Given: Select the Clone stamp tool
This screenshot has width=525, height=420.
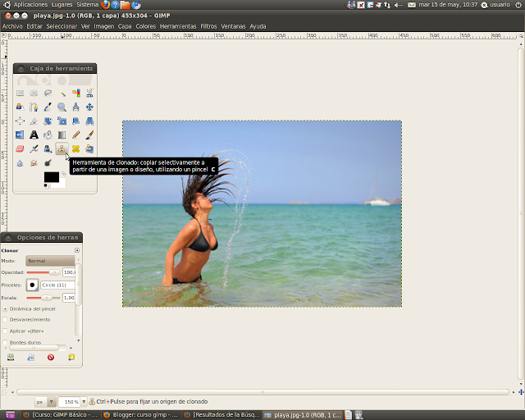Looking at the screenshot, I should click(x=62, y=148).
